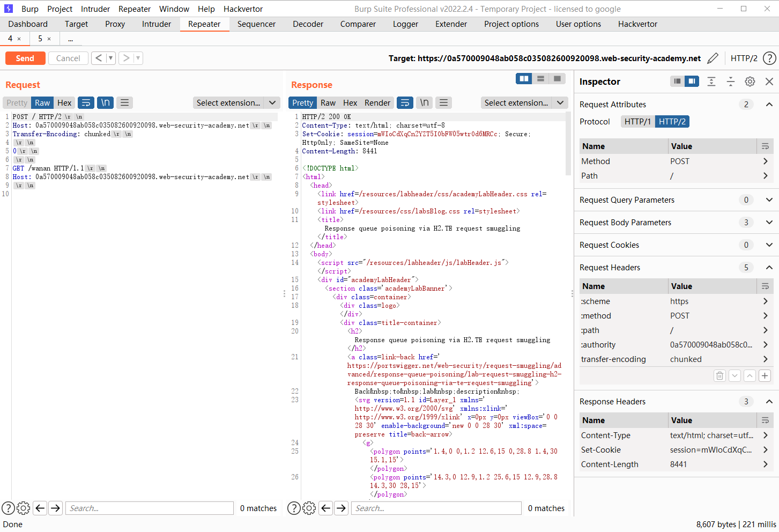Click the Cancel button

68,58
